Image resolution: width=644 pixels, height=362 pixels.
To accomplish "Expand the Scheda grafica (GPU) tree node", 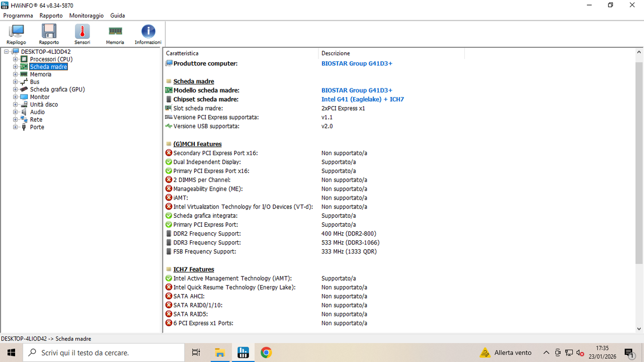I will 16,89.
